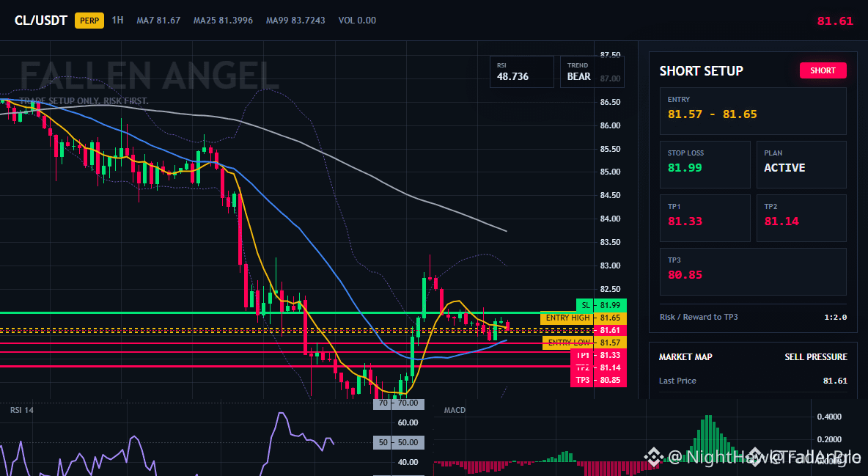Click the VOL 0.00 label

click(357, 21)
